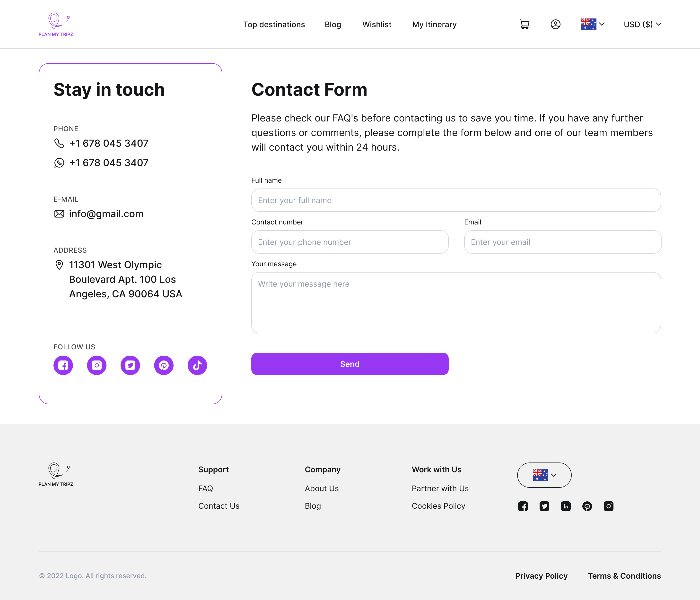Open the purple Twitter icon
This screenshot has width=700, height=600.
(x=130, y=365)
